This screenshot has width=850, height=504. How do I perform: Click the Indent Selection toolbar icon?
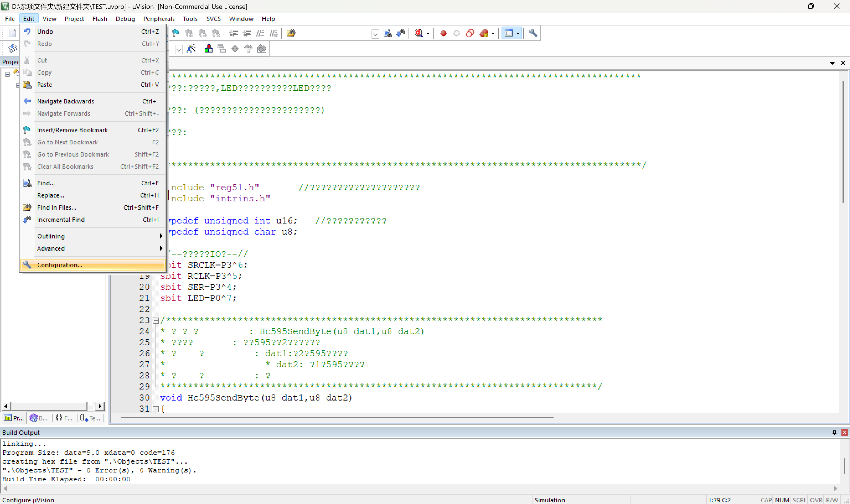[234, 33]
